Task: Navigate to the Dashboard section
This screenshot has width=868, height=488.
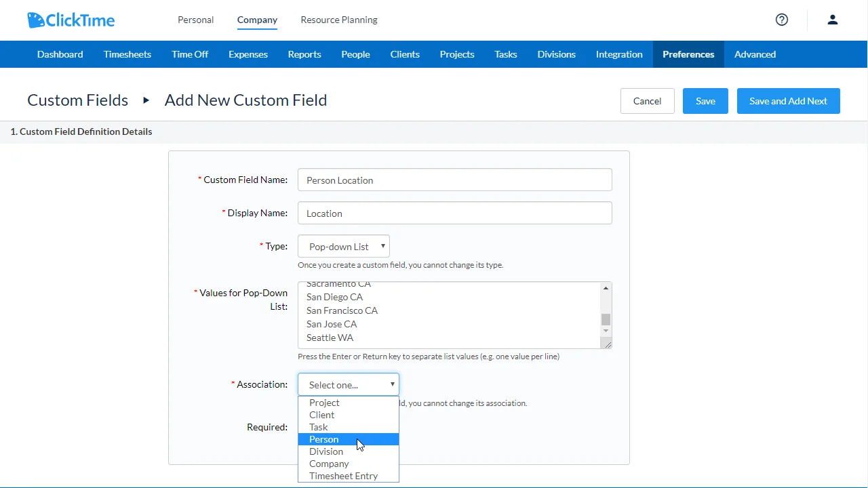Action: (60, 54)
